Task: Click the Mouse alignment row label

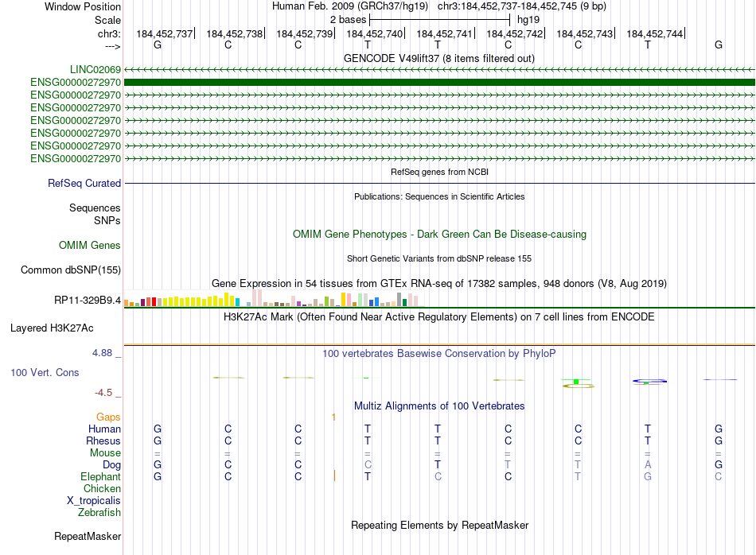Action: [105, 453]
